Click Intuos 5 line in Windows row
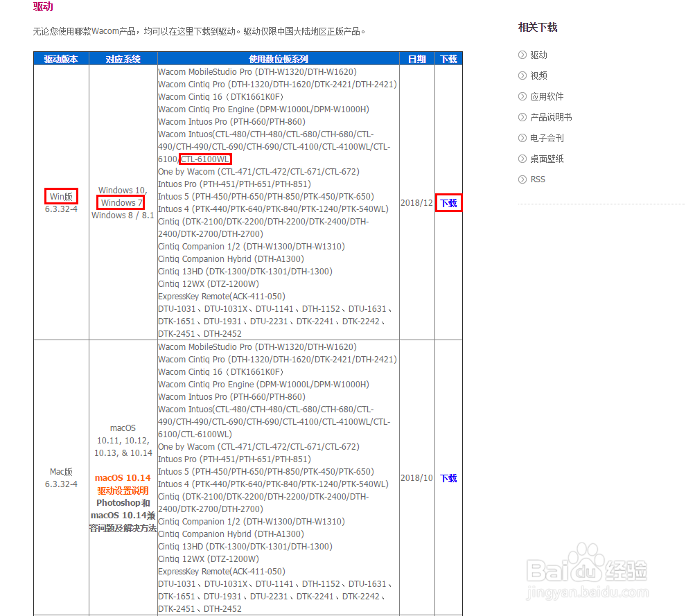 [266, 197]
